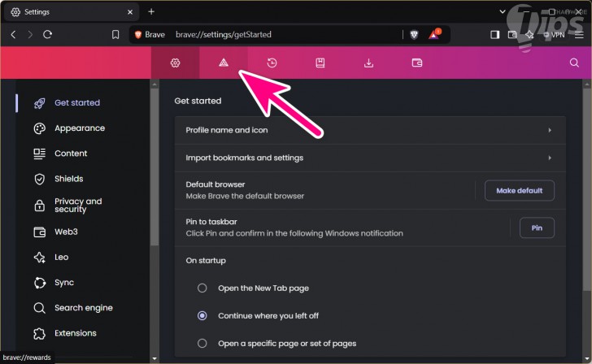Click the Brave site info shield label
This screenshot has height=364, width=592.
tap(150, 35)
